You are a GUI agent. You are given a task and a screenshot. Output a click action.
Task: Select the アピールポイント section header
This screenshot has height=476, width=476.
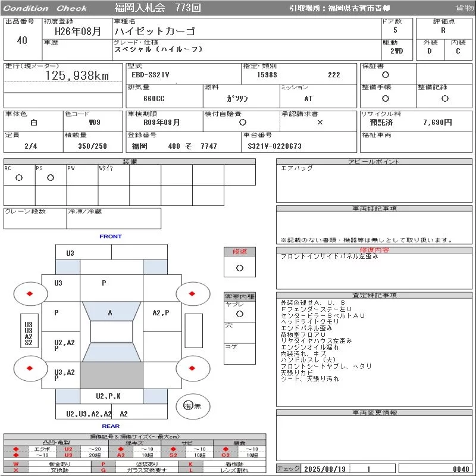coord(374,162)
